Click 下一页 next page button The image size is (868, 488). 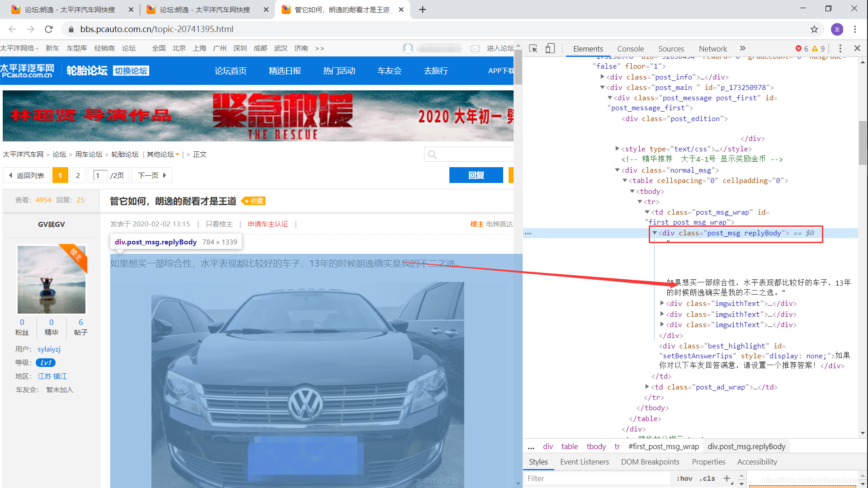click(152, 175)
